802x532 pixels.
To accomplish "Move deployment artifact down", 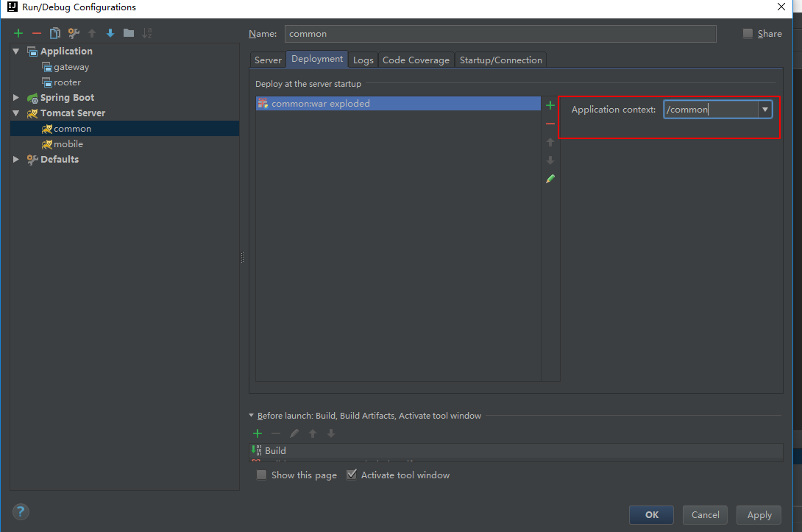I will tap(550, 160).
